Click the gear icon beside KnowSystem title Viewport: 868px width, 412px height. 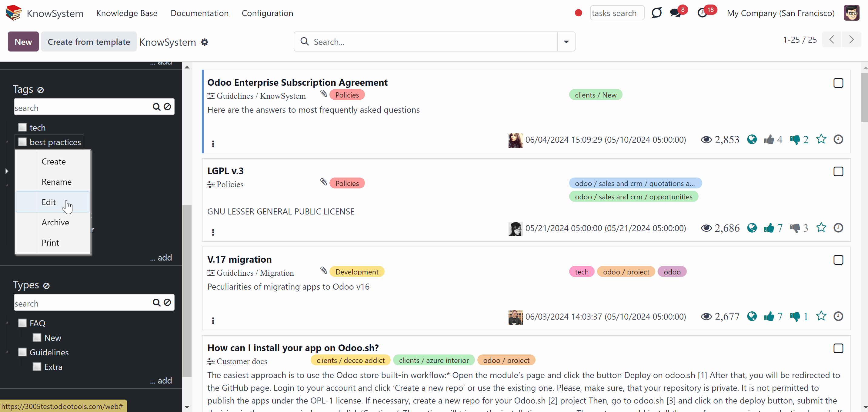click(x=205, y=42)
